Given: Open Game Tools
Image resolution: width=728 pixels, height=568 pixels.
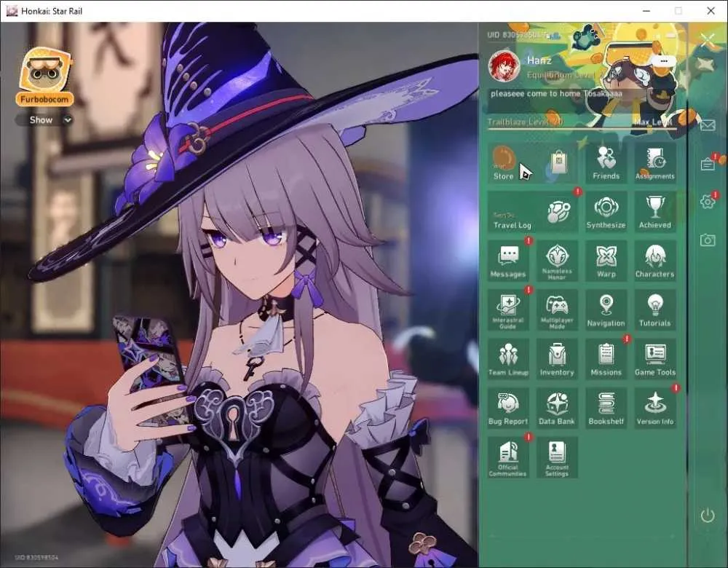Looking at the screenshot, I should click(x=655, y=360).
